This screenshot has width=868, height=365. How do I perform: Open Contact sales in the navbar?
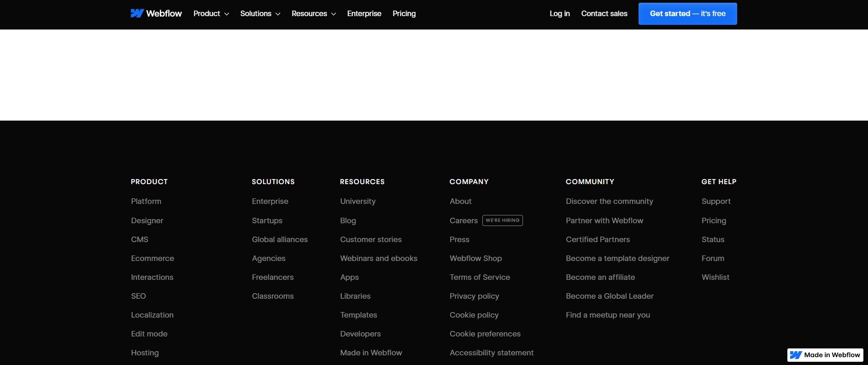[x=604, y=14]
